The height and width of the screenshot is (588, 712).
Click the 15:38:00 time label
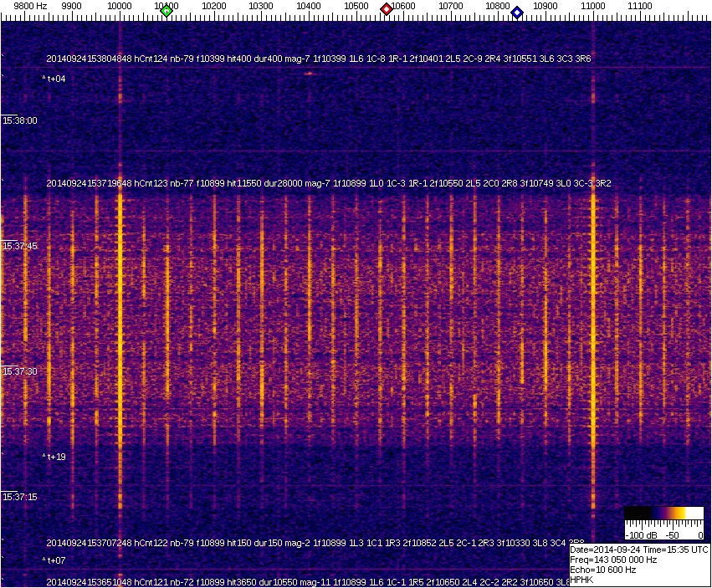[20, 120]
